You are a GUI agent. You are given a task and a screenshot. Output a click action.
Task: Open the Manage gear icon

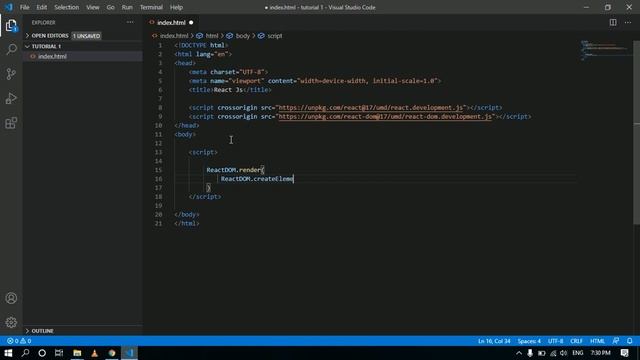click(11, 322)
